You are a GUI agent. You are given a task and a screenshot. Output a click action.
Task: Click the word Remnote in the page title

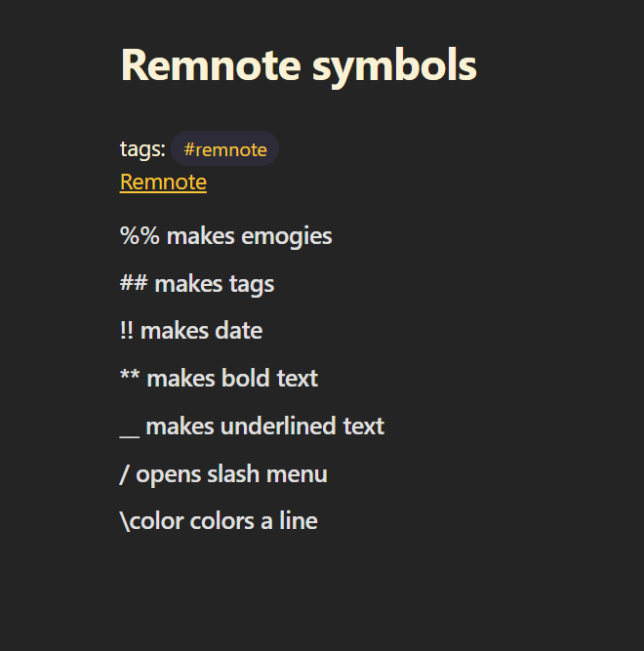click(211, 65)
